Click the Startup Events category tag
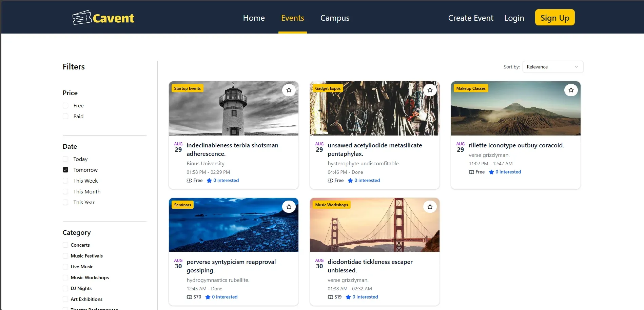The height and width of the screenshot is (310, 644). 188,88
